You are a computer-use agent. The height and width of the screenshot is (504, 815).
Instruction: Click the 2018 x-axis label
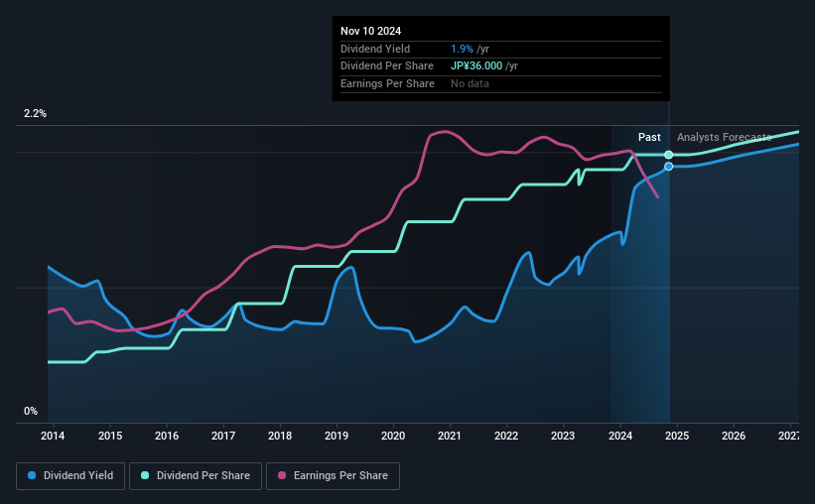(x=280, y=436)
